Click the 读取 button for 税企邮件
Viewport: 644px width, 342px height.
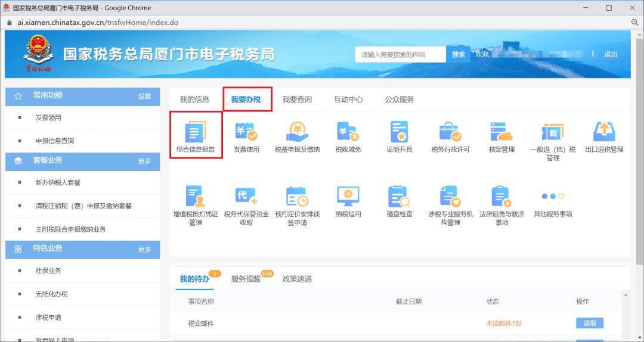[x=590, y=323]
